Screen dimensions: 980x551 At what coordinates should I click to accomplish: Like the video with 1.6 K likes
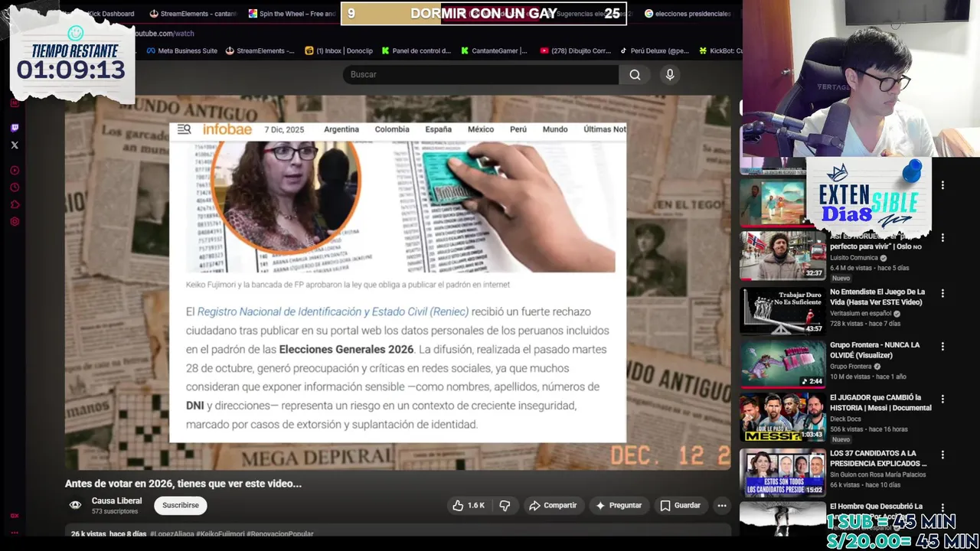point(468,505)
